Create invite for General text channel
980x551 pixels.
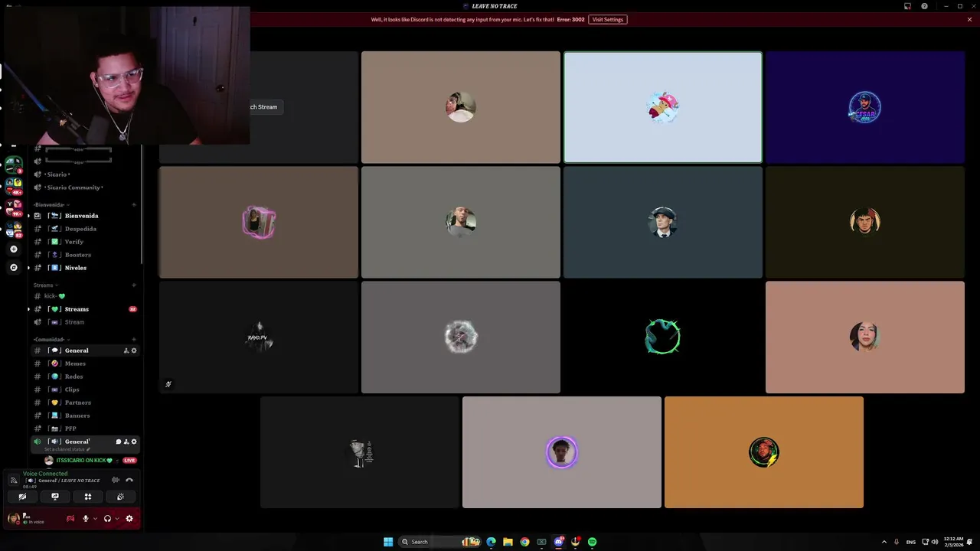[x=126, y=350]
